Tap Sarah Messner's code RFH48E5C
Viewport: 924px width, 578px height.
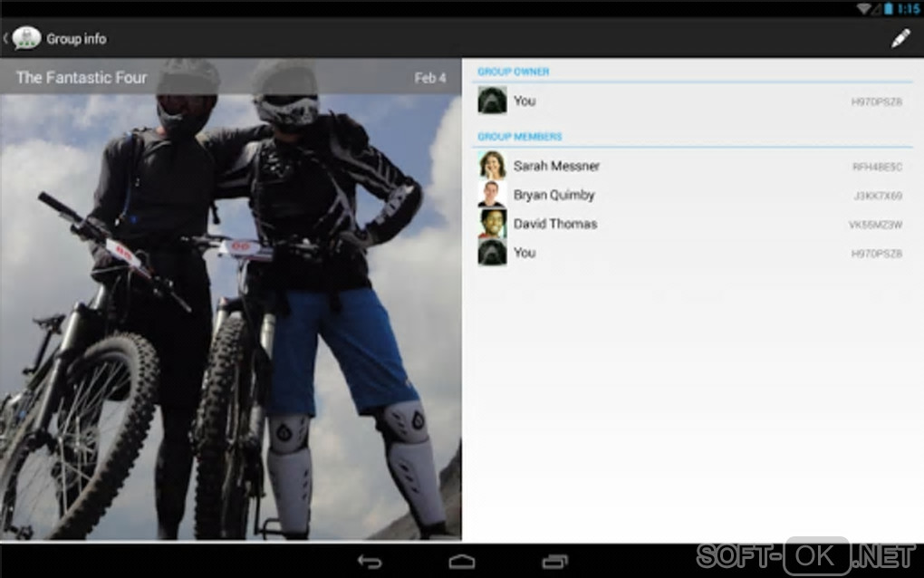[x=878, y=167]
